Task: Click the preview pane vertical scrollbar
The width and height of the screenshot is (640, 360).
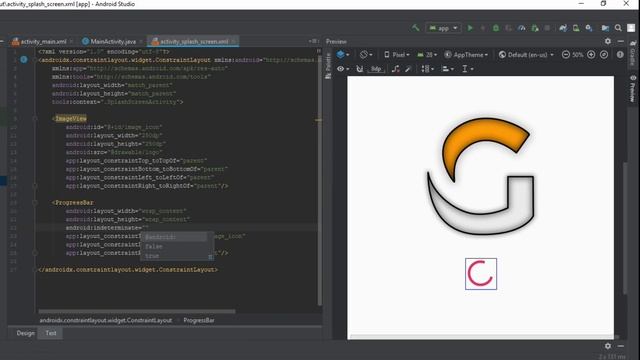Action: [624, 228]
